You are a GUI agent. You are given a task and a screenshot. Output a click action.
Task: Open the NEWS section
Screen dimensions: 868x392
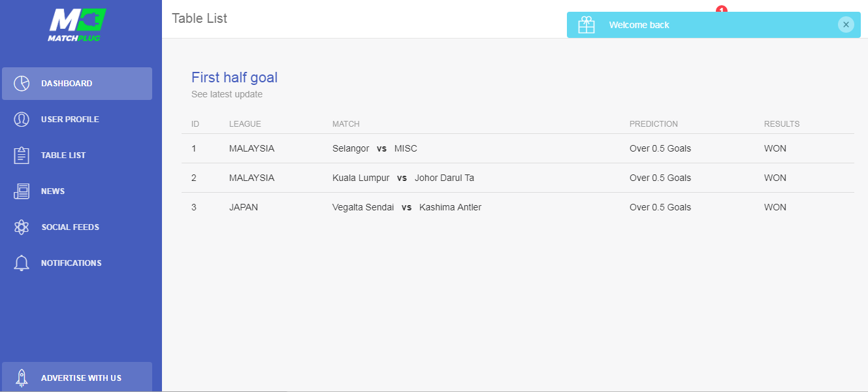tap(77, 191)
